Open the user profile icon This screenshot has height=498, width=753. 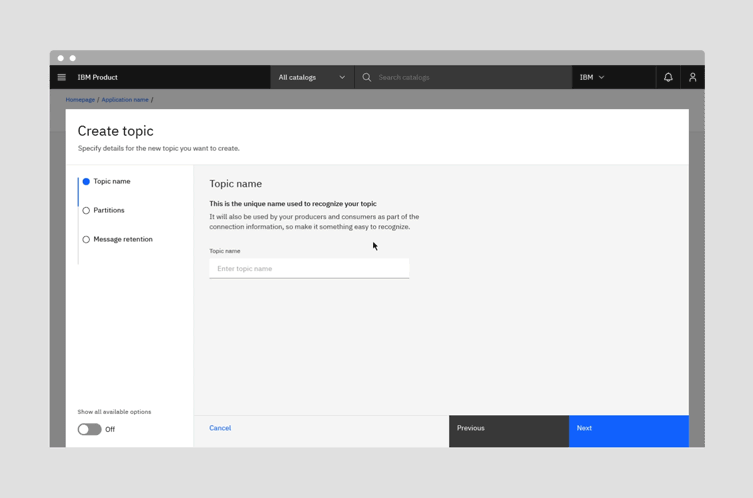pos(692,77)
